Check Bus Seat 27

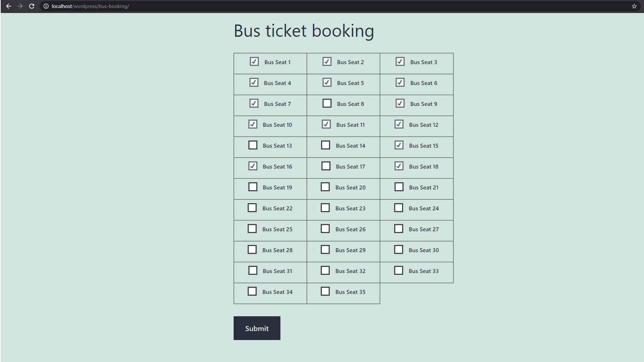coord(398,228)
